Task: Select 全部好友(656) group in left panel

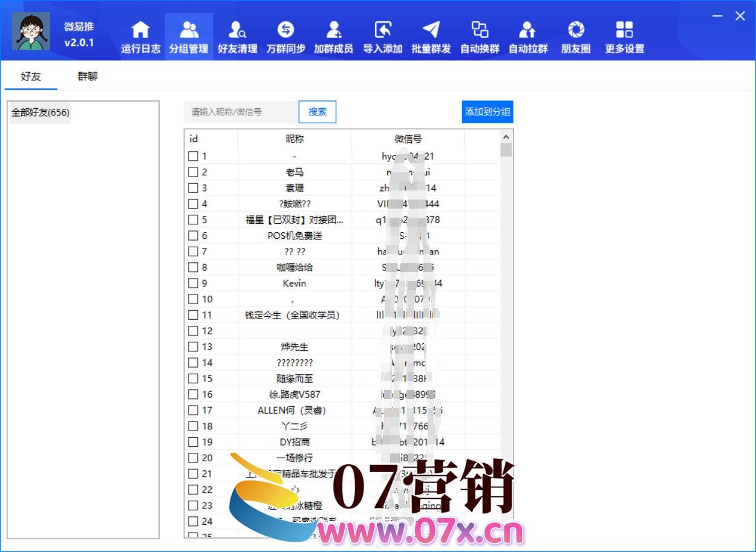Action: pyautogui.click(x=41, y=112)
